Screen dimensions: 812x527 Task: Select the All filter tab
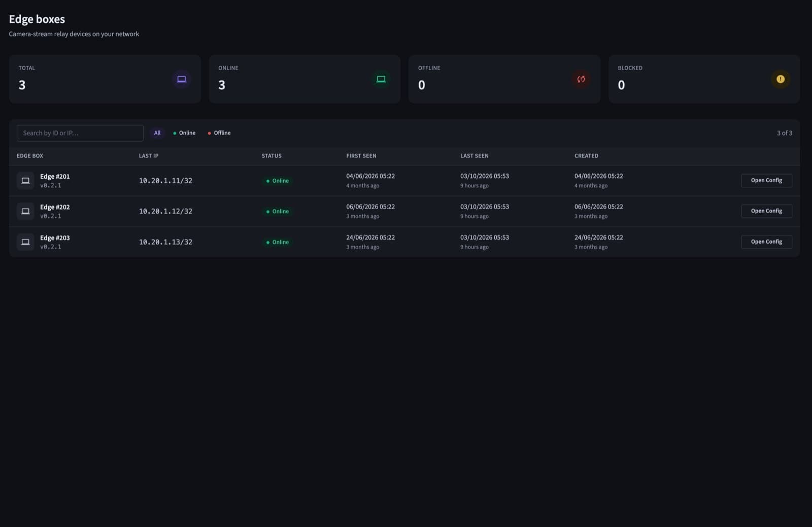(x=157, y=133)
